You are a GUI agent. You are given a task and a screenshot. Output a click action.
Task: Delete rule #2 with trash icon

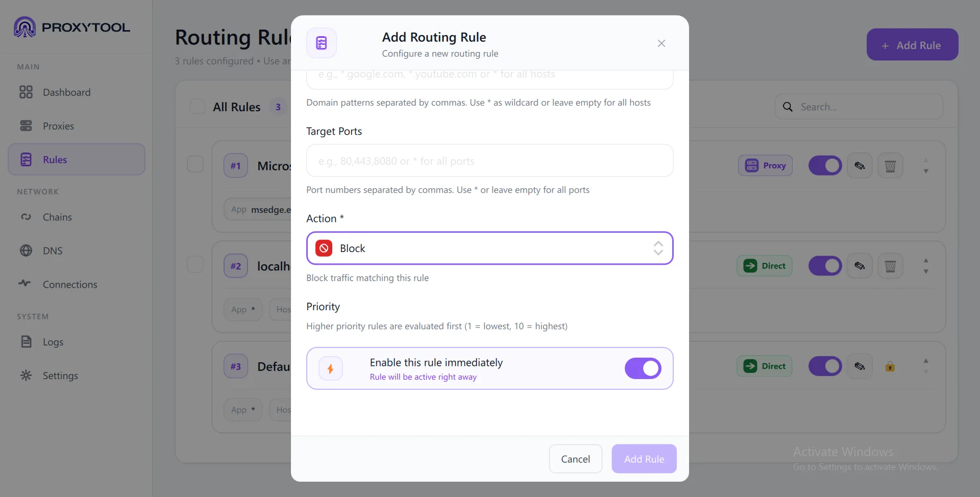pos(891,266)
